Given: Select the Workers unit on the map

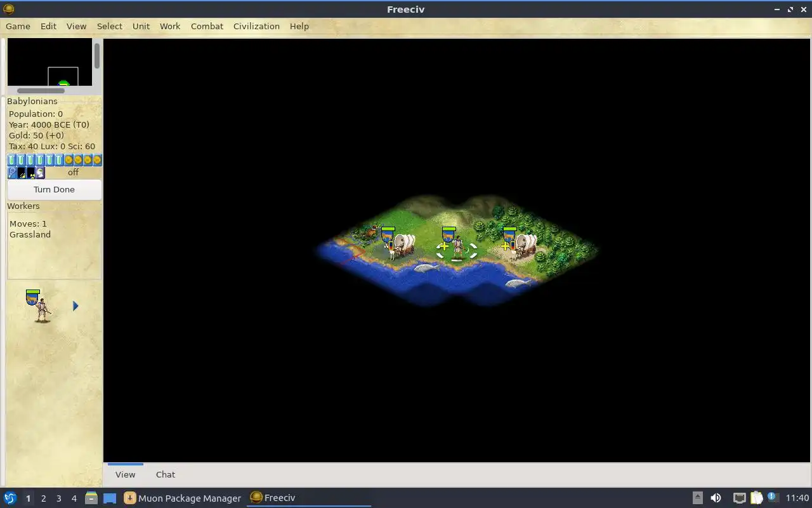Looking at the screenshot, I should (457, 248).
